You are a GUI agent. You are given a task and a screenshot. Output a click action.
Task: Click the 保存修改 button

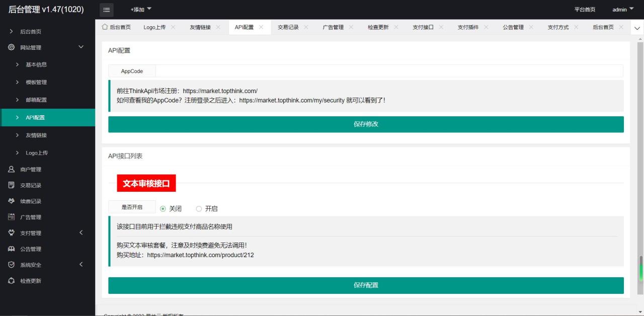(x=366, y=124)
